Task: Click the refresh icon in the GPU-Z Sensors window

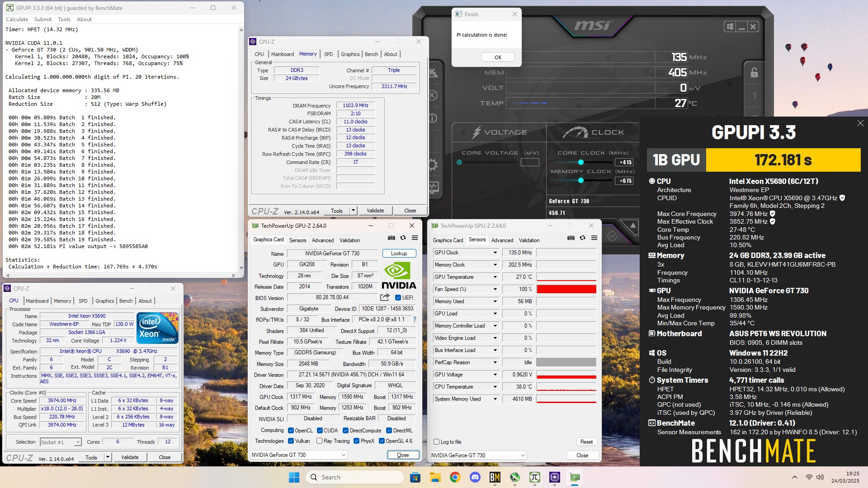Action: [582, 238]
